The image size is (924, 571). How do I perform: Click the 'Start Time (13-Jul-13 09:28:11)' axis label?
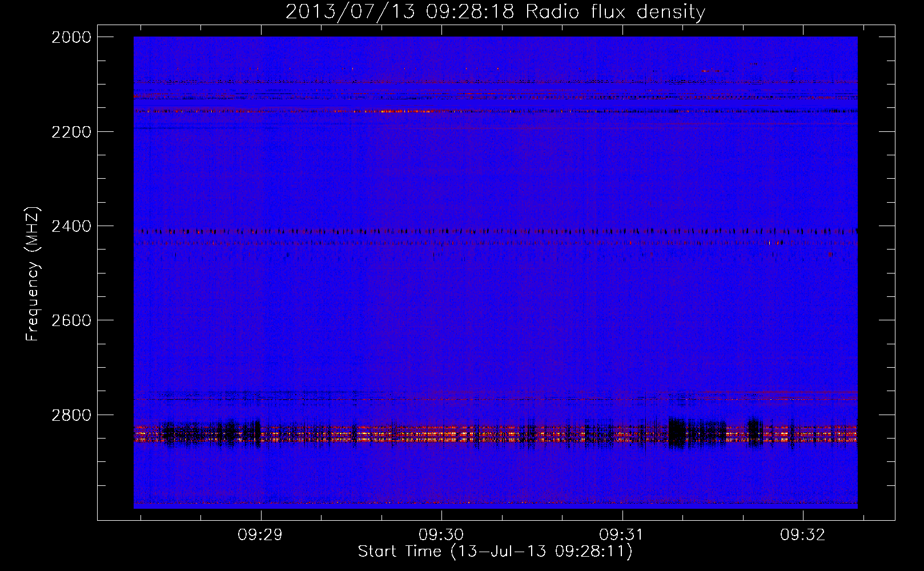point(495,552)
